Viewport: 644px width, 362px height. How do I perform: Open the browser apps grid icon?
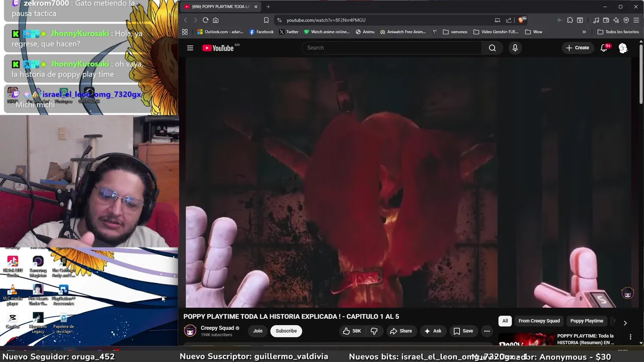pyautogui.click(x=185, y=32)
